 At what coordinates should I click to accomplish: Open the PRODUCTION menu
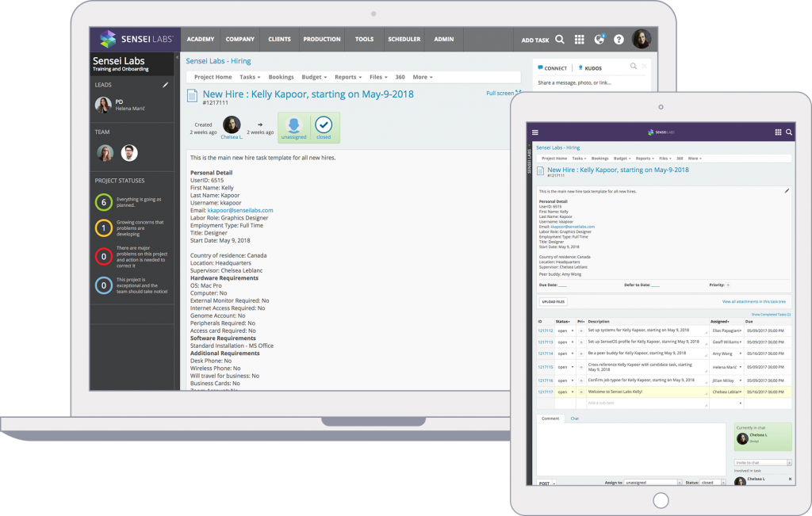pyautogui.click(x=322, y=40)
